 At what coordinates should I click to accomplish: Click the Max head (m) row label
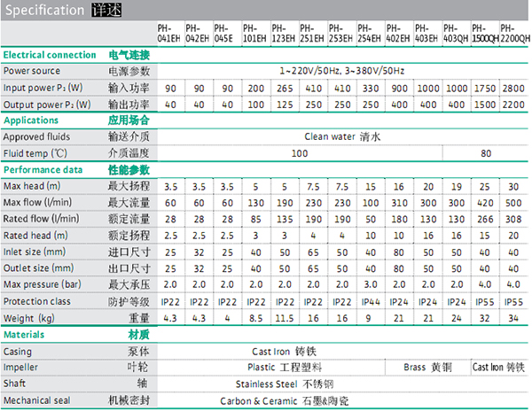point(31,186)
